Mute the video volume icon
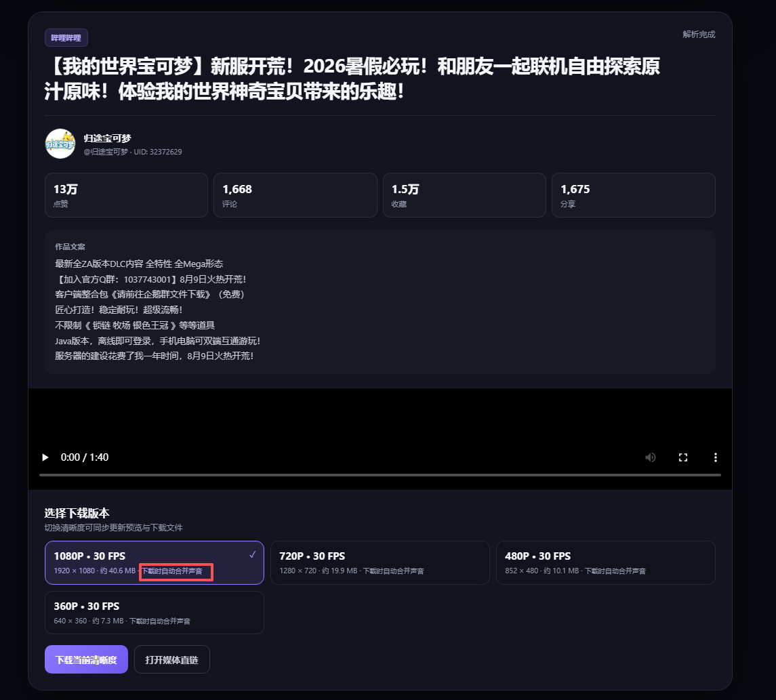This screenshot has height=700, width=776. [651, 457]
